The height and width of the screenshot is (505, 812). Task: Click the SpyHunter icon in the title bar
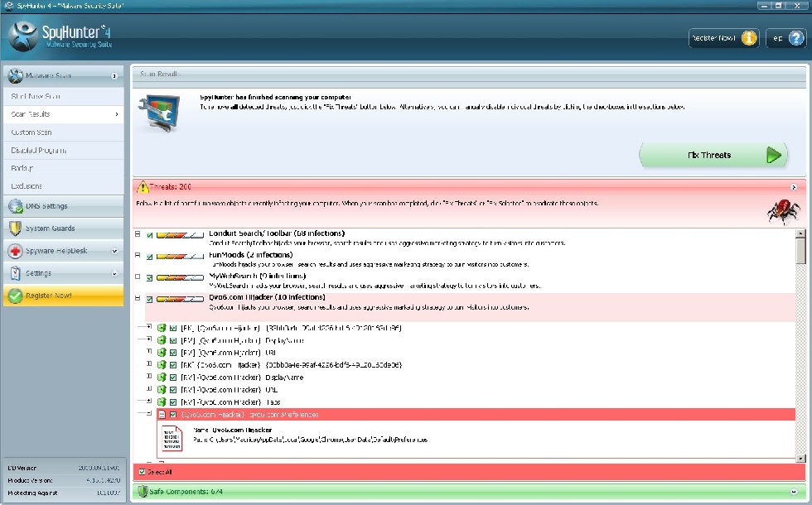pyautogui.click(x=8, y=6)
